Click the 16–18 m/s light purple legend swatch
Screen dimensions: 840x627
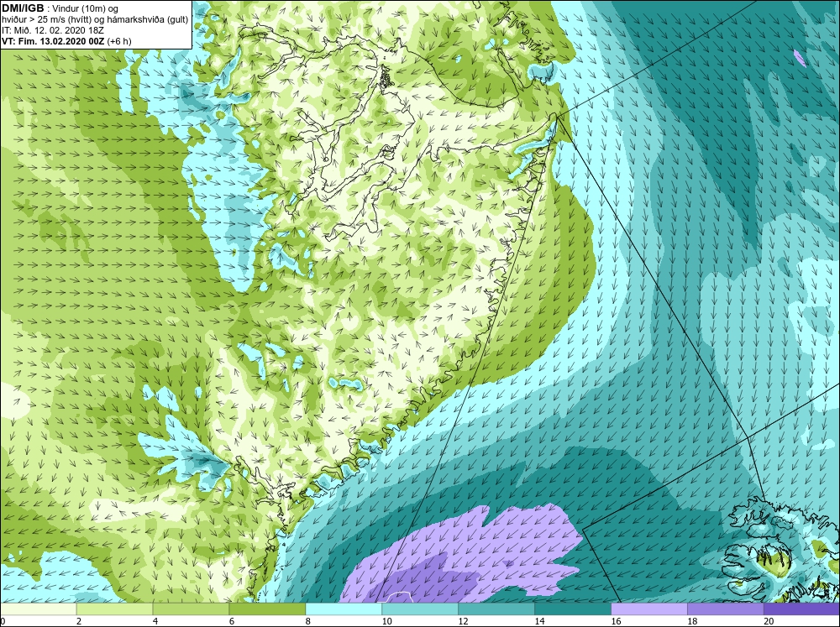[x=648, y=609]
